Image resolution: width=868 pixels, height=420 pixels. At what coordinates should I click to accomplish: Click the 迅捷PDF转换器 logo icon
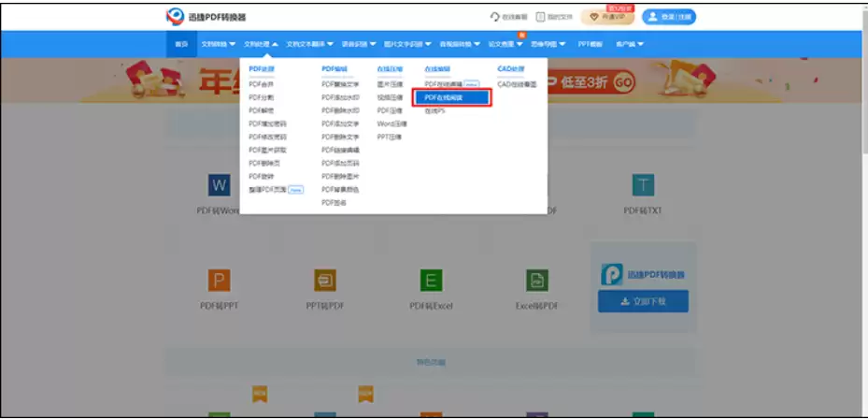pos(175,17)
